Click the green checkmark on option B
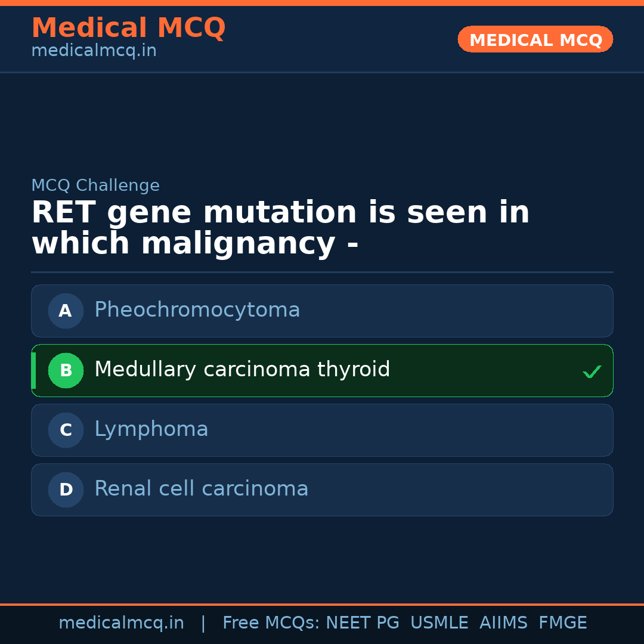 pos(592,371)
